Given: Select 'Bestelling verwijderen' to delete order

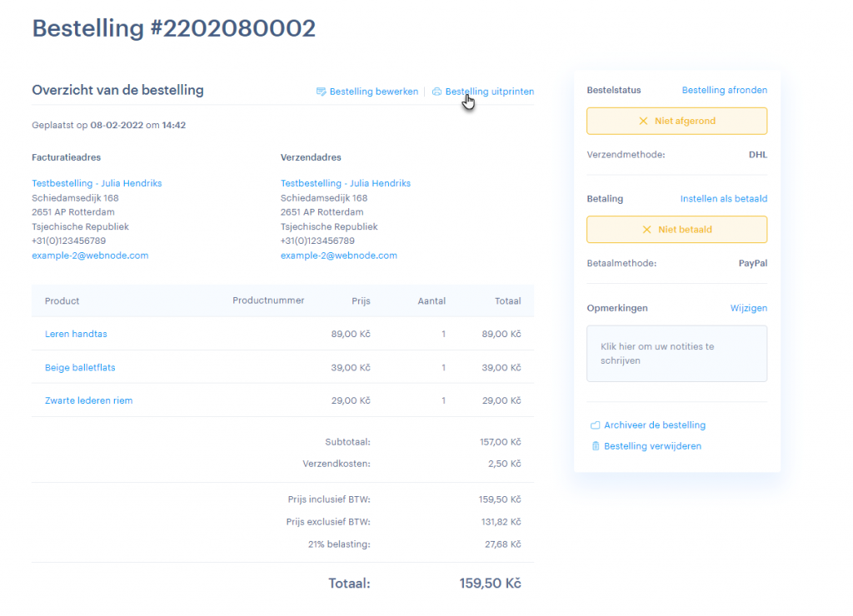Looking at the screenshot, I should click(652, 446).
